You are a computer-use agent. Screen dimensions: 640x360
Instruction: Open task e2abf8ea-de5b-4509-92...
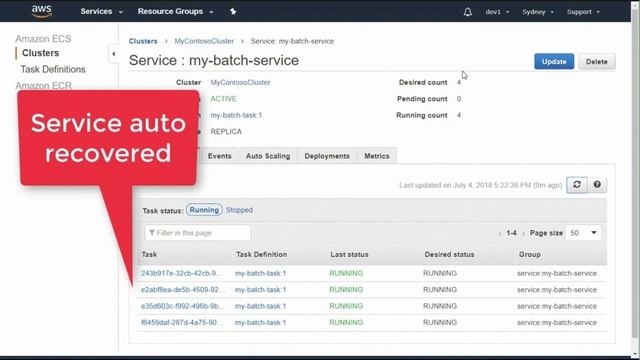(x=182, y=289)
